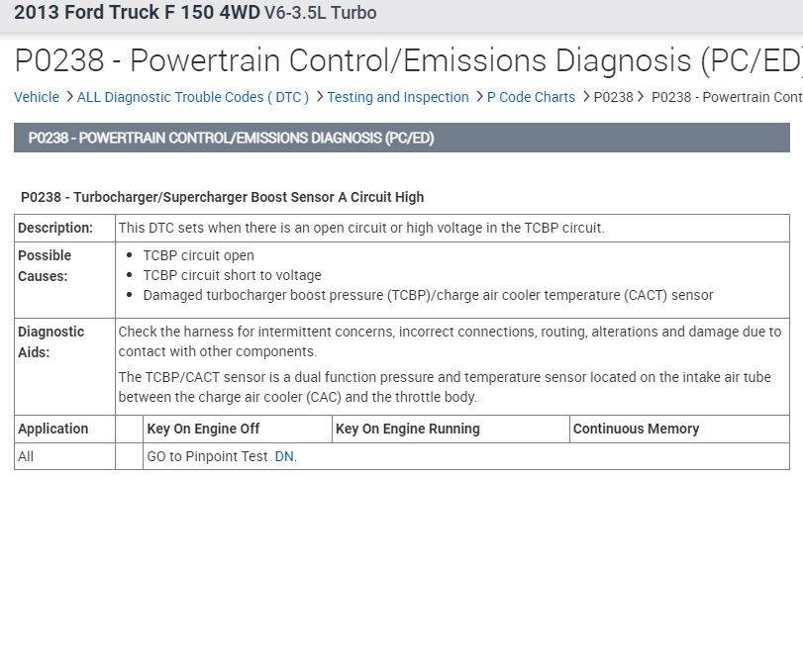Click the gray P0238 section header bar
803x672 pixels.
click(x=401, y=138)
